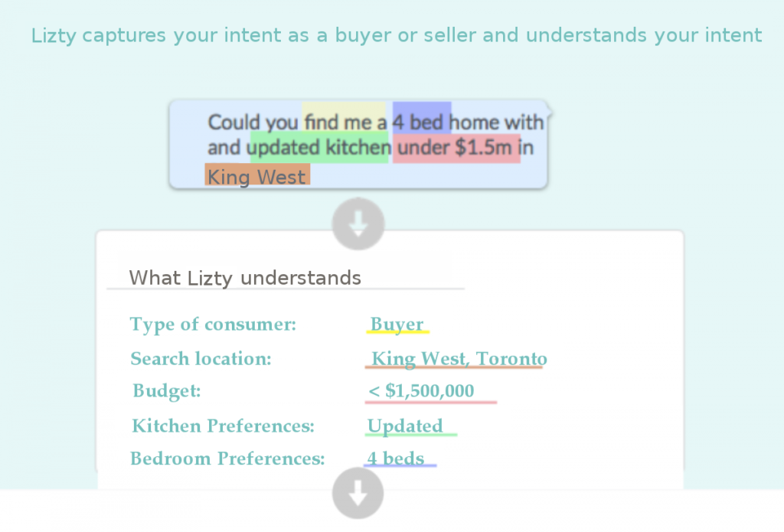Click the red highlighted "under $1.5m" phrase

(455, 147)
